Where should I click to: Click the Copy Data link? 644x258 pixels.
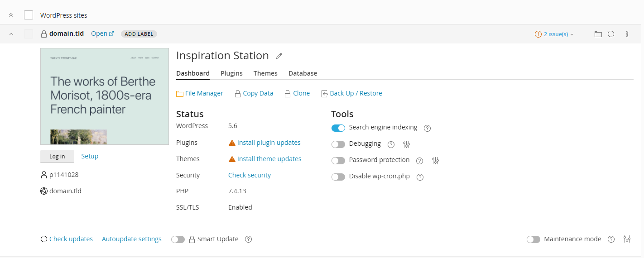pos(258,93)
